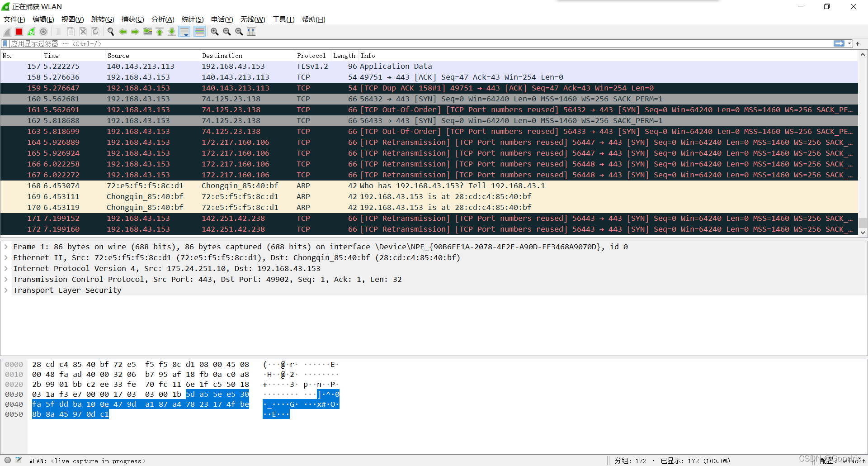
Task: Open the 文件(F) menu
Action: (14, 19)
